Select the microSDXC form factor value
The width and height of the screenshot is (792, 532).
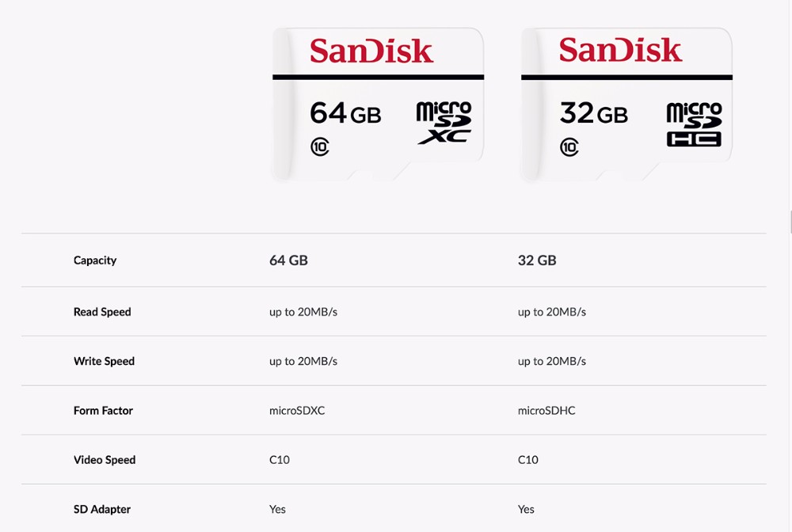pos(297,411)
